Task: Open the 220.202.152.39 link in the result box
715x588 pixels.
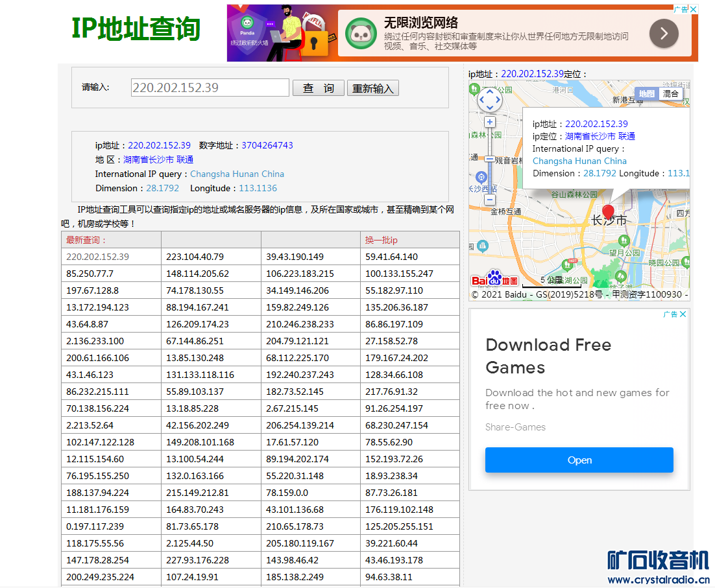Action: pyautogui.click(x=159, y=145)
